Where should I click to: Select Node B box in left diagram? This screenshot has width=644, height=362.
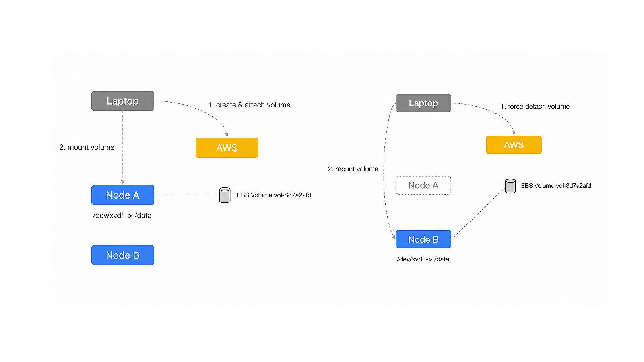[x=123, y=255]
